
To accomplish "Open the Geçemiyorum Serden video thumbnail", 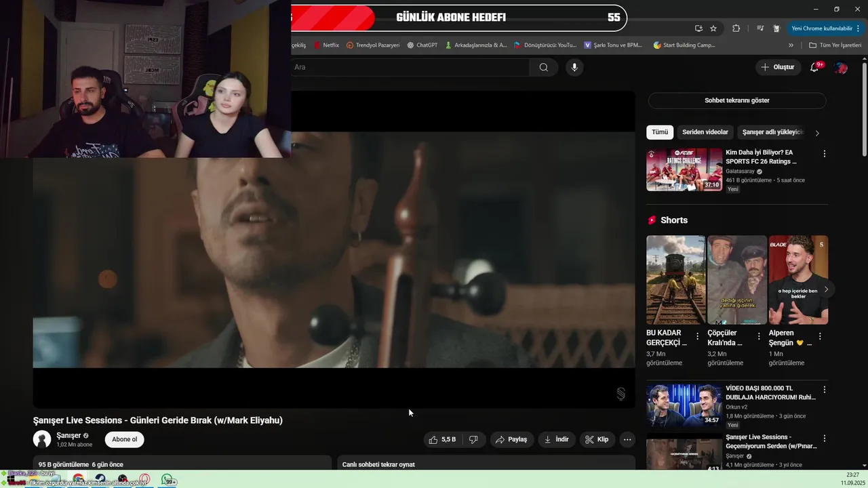I will click(684, 452).
